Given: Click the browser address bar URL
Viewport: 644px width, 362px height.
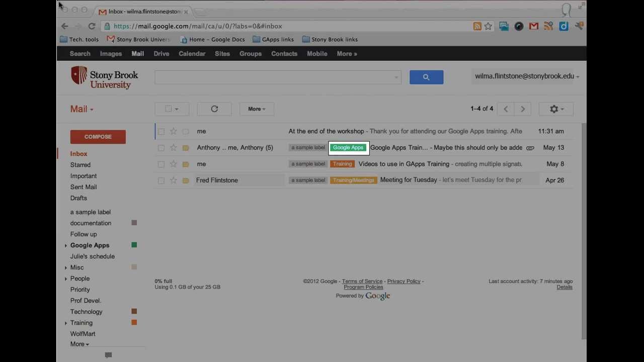Looking at the screenshot, I should click(198, 26).
